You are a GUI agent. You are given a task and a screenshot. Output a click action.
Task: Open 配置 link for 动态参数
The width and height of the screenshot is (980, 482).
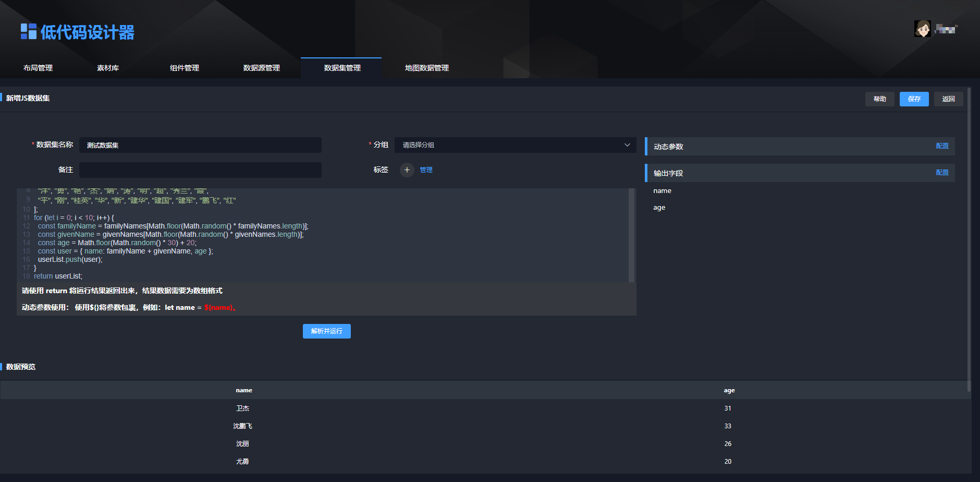point(942,146)
